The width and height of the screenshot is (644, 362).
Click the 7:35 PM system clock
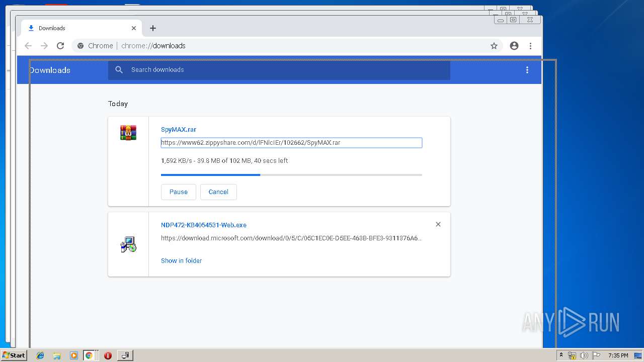pyautogui.click(x=618, y=355)
